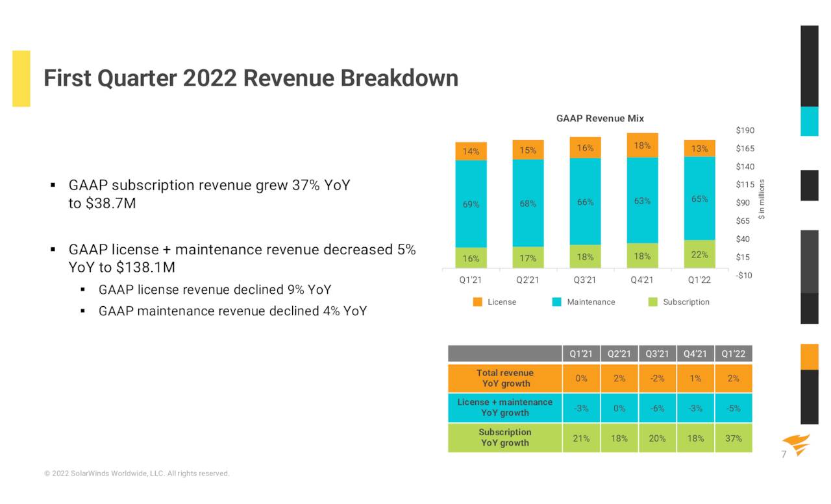Click the Q1'21 maintenance 69% bar segment
This screenshot has width=831, height=504.
pyautogui.click(x=471, y=204)
